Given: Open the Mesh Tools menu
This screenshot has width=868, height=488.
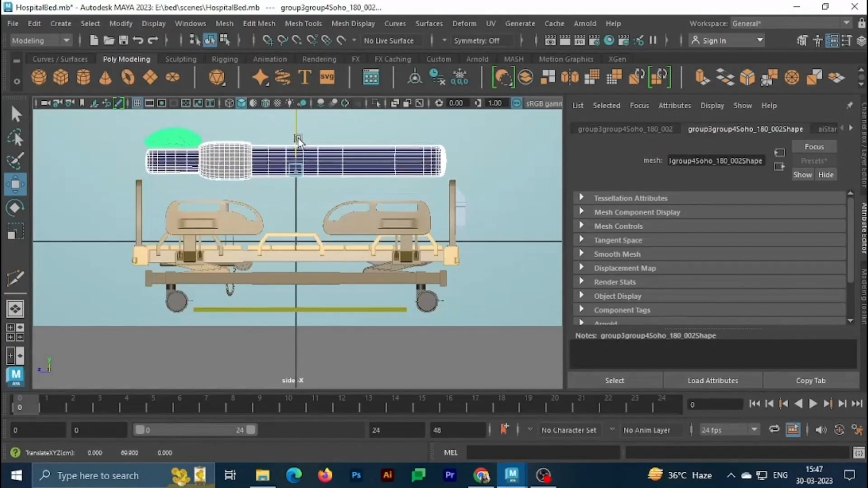Looking at the screenshot, I should point(304,23).
